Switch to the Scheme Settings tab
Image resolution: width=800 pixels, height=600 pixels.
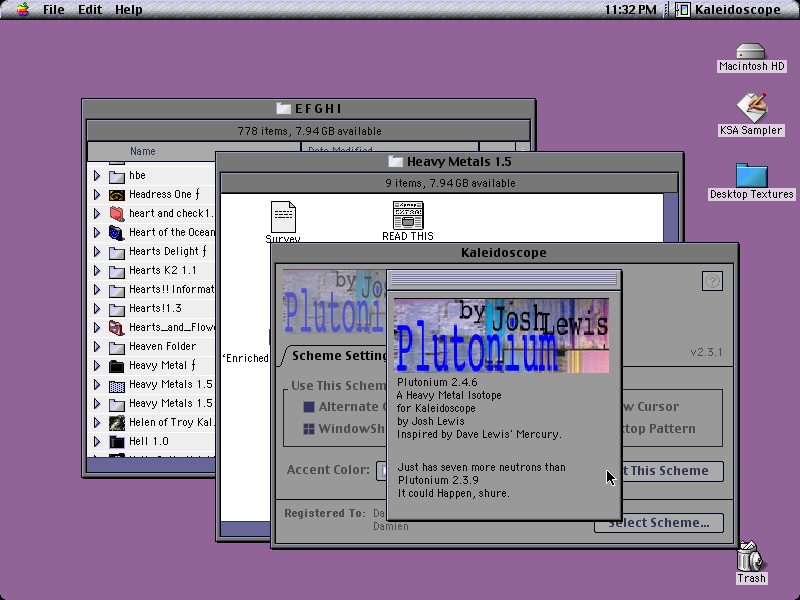[337, 356]
